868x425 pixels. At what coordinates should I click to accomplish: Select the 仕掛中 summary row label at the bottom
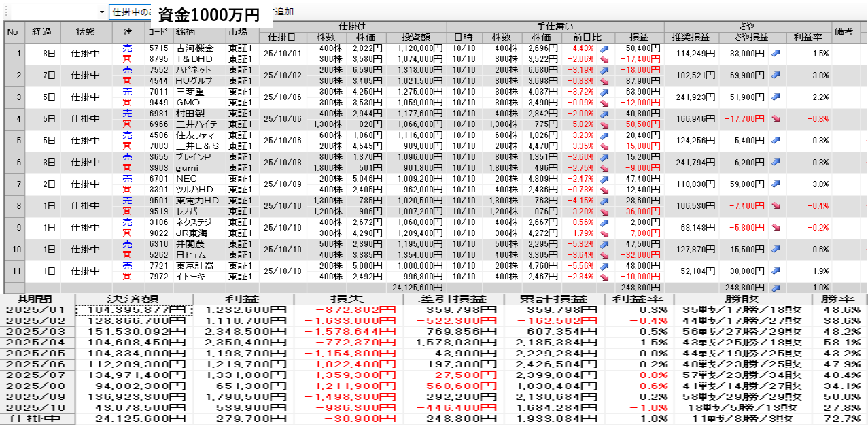point(37,420)
